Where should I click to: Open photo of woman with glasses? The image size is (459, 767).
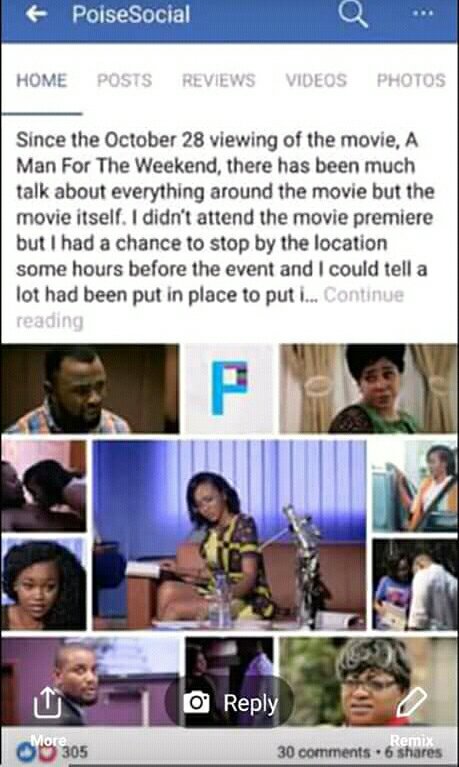click(368, 681)
